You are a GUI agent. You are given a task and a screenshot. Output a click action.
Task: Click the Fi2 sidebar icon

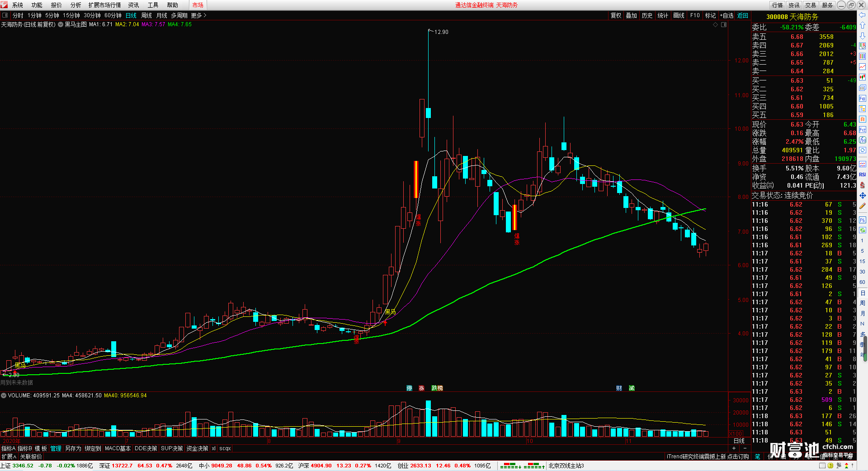point(862,130)
